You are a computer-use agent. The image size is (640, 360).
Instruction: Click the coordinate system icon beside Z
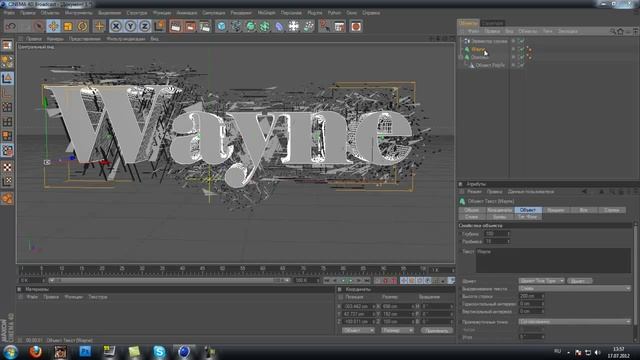159,26
